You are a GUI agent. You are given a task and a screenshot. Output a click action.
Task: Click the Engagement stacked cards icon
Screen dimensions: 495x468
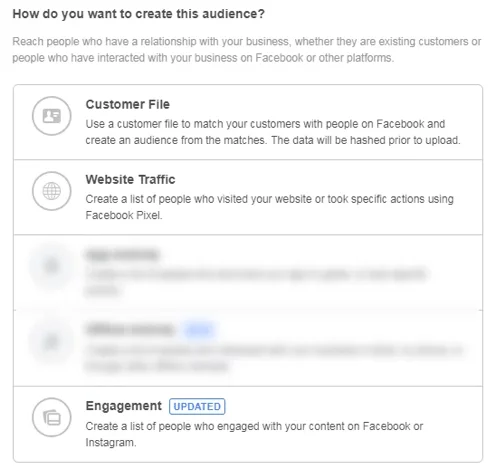[52, 417]
